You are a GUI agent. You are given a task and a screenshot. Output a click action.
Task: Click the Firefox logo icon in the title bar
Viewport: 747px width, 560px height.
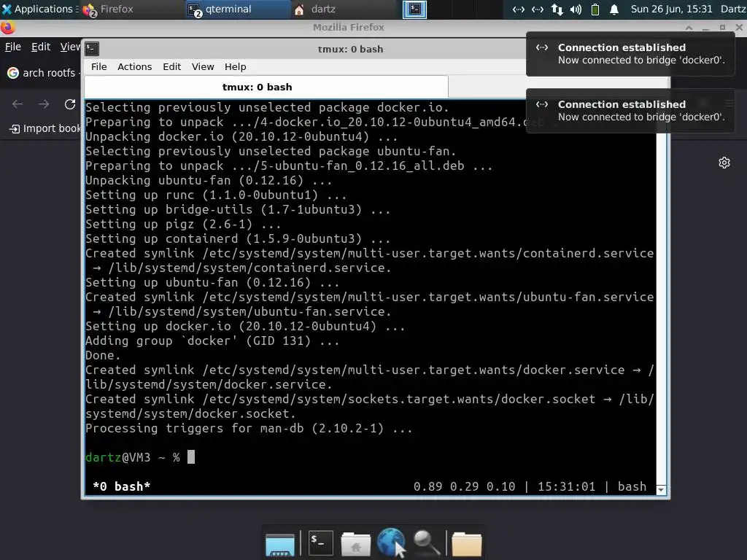(x=7, y=28)
